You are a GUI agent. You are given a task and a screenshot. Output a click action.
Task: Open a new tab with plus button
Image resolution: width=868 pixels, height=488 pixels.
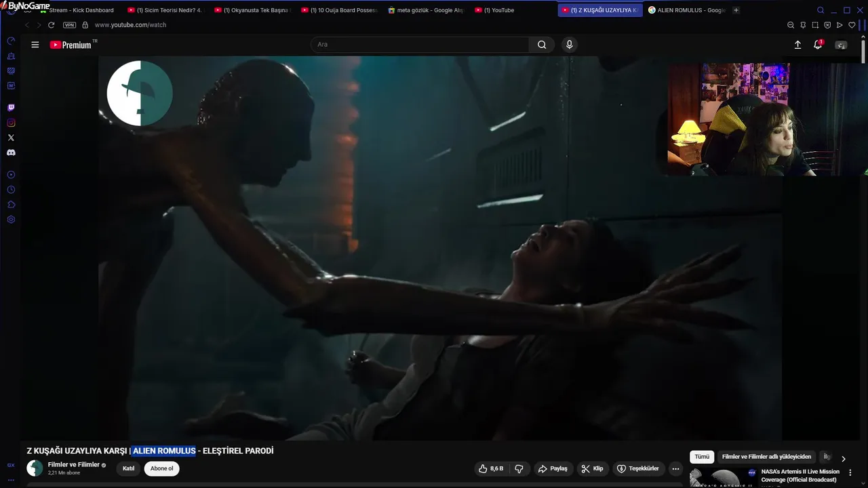coord(736,10)
